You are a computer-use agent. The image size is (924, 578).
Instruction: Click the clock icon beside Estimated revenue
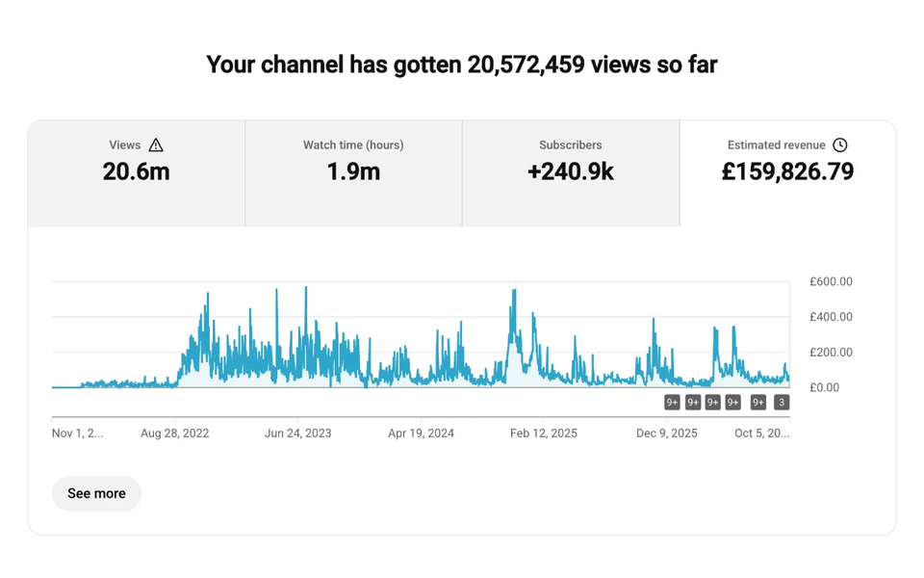pyautogui.click(x=839, y=145)
